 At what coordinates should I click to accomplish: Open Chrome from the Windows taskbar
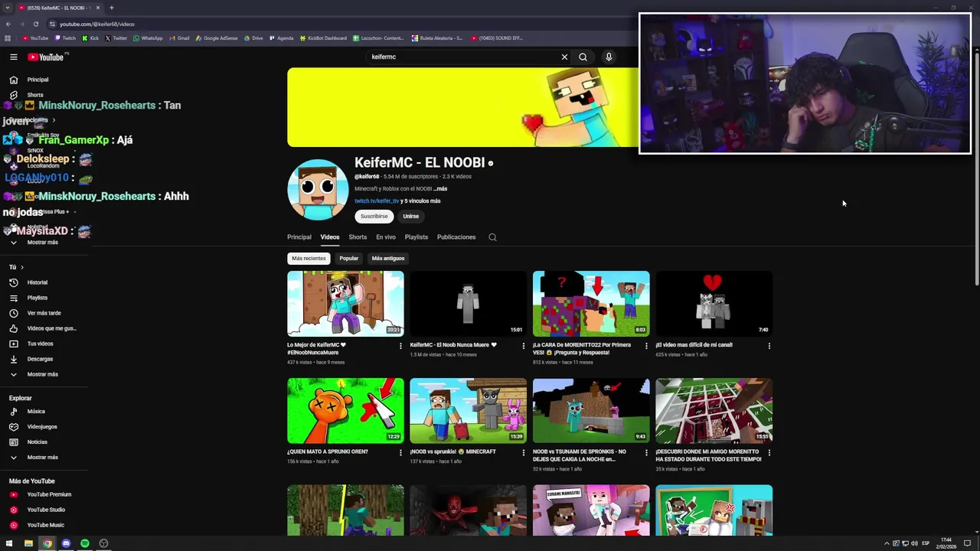(x=47, y=543)
